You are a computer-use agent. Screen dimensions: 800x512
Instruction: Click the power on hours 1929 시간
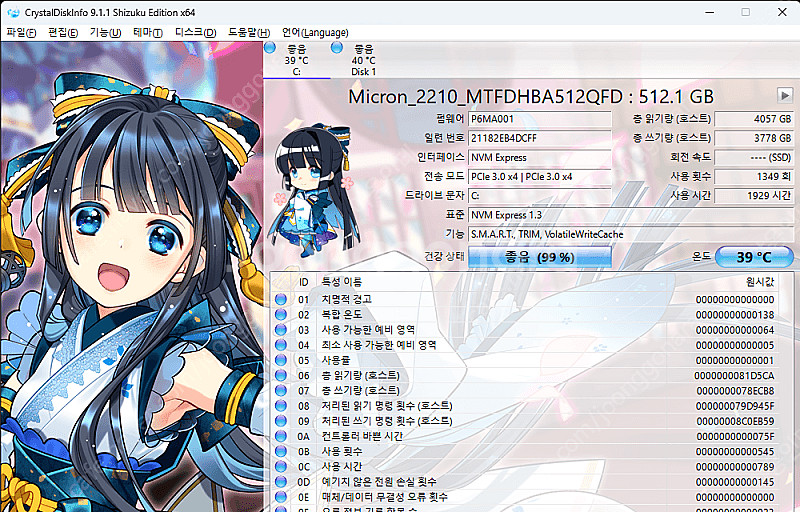point(754,196)
